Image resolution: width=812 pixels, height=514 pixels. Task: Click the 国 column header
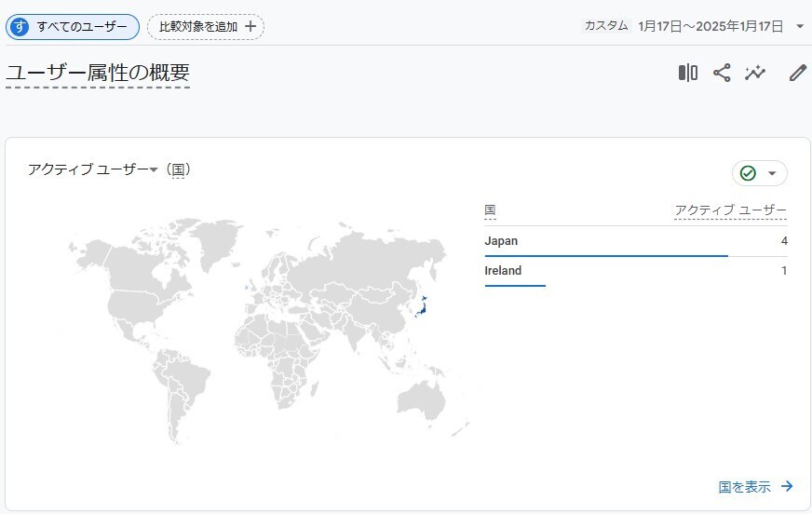490,210
